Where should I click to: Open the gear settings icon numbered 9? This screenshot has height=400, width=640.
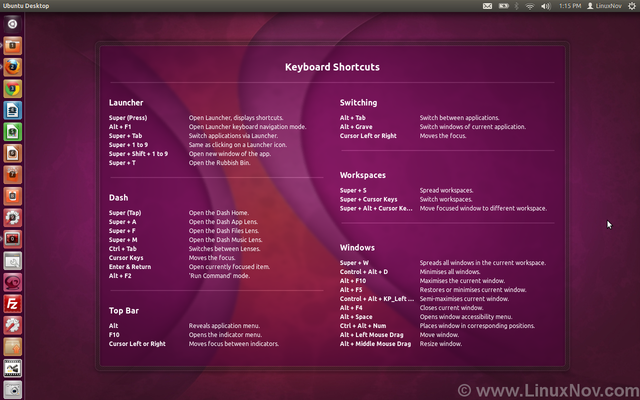tap(12, 218)
